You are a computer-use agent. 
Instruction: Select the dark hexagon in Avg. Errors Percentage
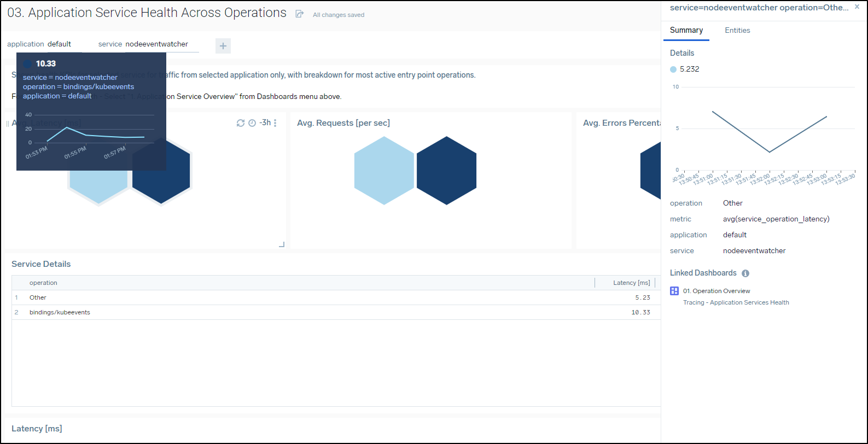tap(651, 171)
